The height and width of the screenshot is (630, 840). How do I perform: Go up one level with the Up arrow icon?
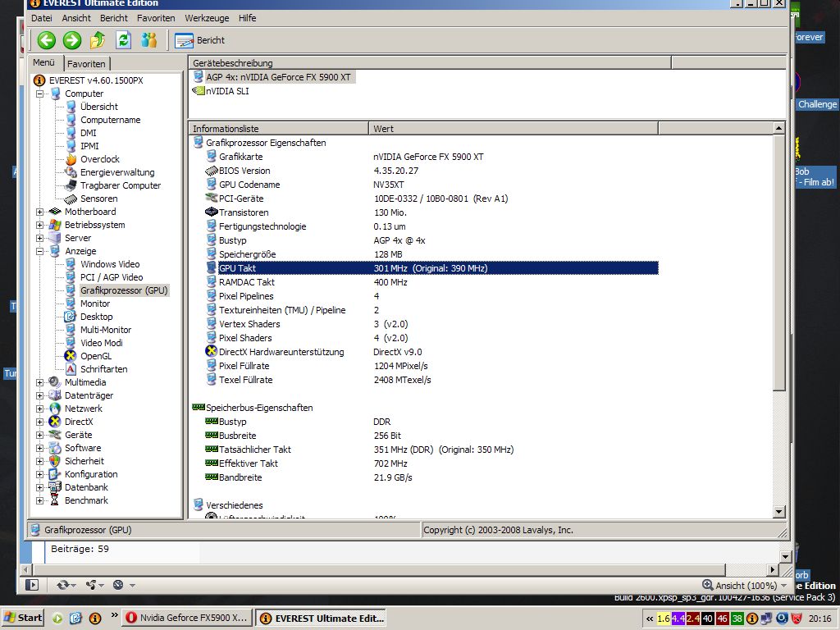click(98, 40)
